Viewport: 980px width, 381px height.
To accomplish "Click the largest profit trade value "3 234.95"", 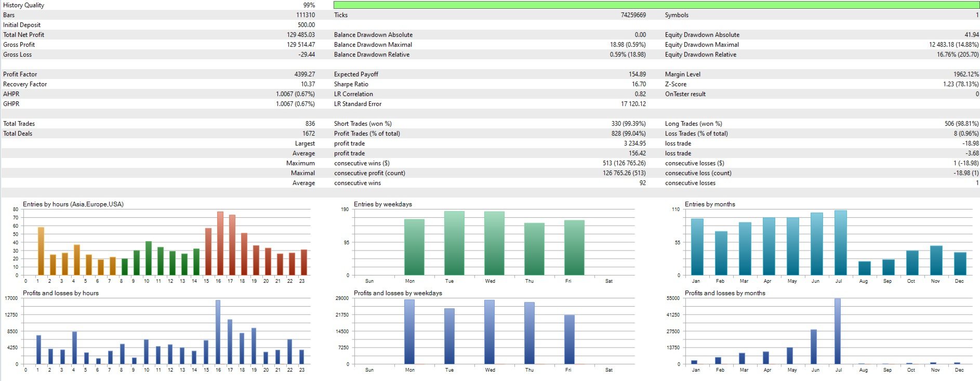I will [x=635, y=143].
